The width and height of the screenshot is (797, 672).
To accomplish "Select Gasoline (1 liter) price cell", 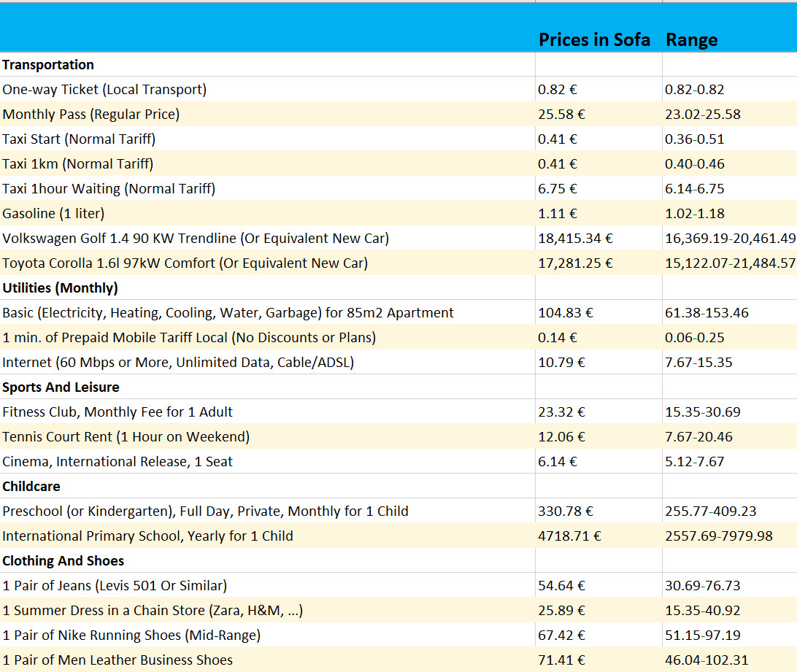I will point(558,214).
